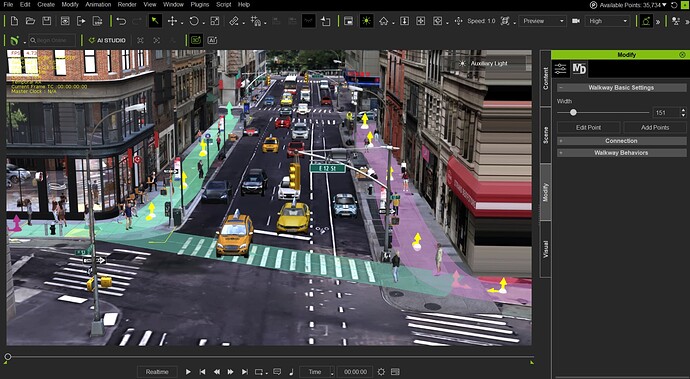Click the Play button in the timeline bar

(x=188, y=372)
